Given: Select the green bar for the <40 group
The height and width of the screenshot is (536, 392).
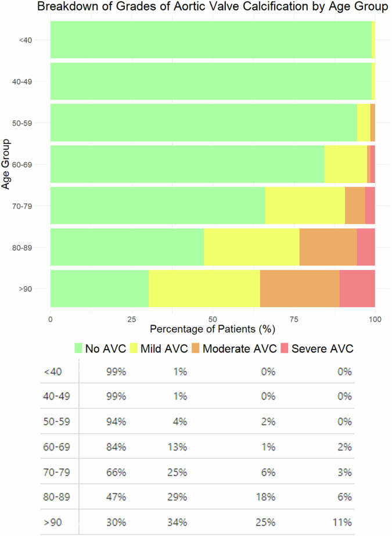Looking at the screenshot, I should point(211,40).
